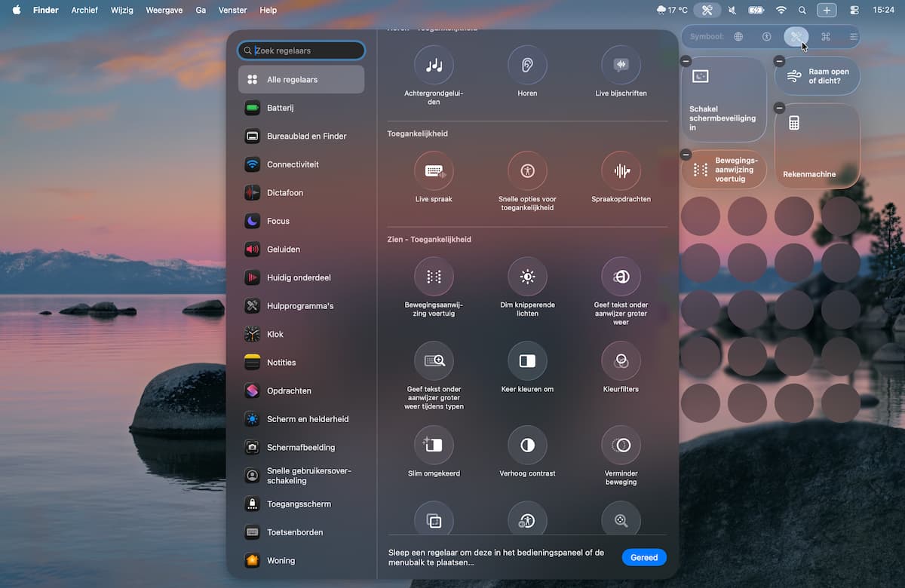The width and height of the screenshot is (905, 588).
Task: Select the Horen accessibility control
Action: click(527, 65)
